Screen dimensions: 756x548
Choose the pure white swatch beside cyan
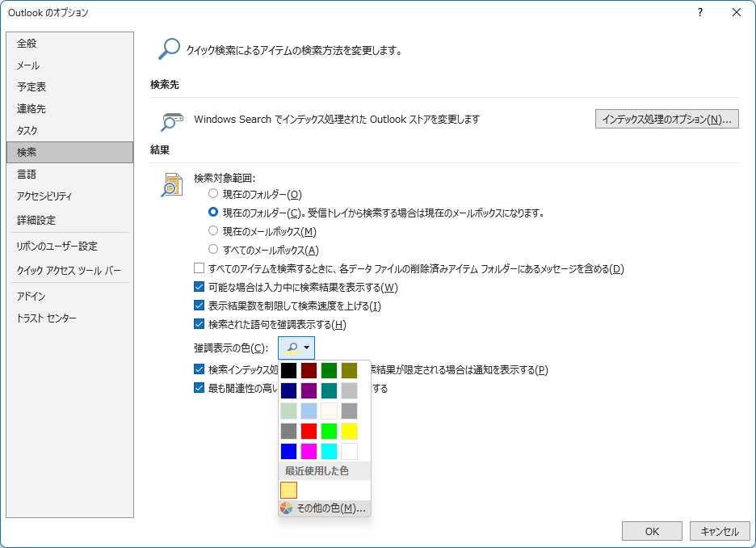pyautogui.click(x=350, y=452)
